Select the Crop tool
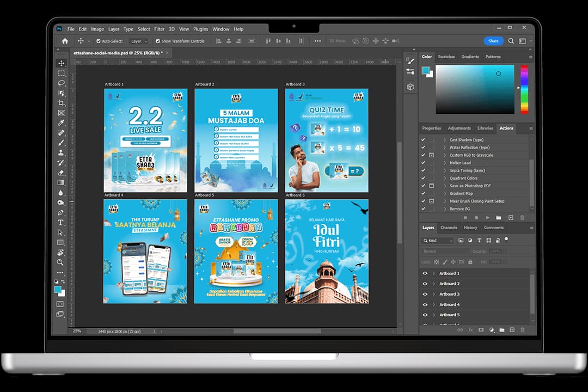Screen dimensions: 588x392 [61, 103]
